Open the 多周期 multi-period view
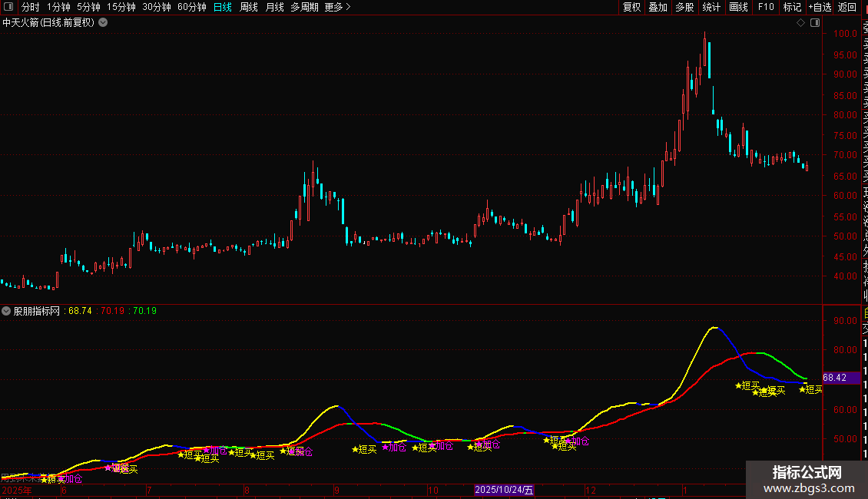Viewport: 868px width, 499px height. point(304,7)
